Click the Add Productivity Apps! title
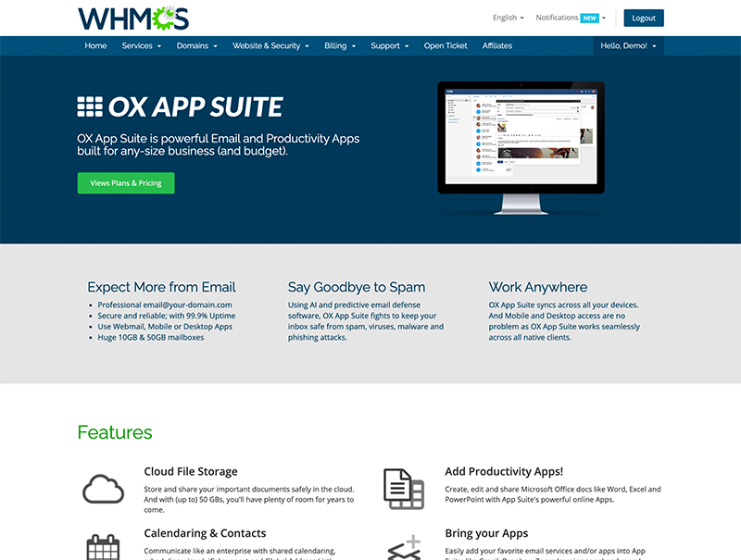The height and width of the screenshot is (560, 741). (x=504, y=472)
